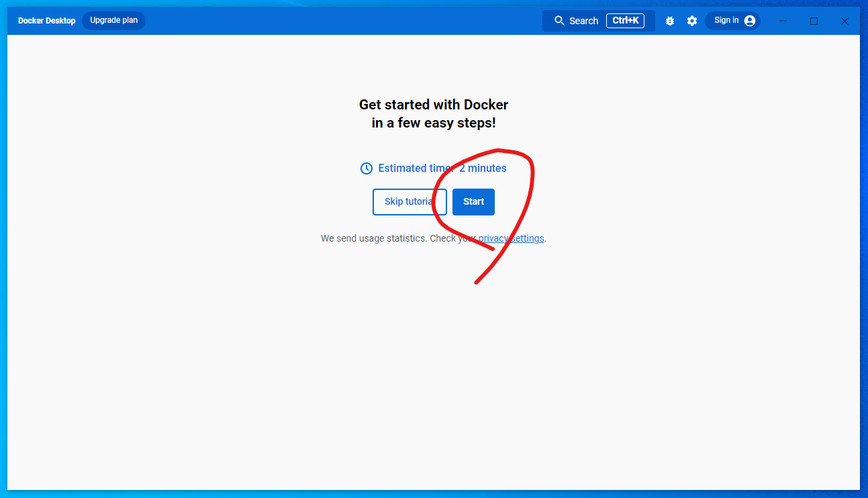Click the Ctrl+K shortcut badge

[x=625, y=21]
